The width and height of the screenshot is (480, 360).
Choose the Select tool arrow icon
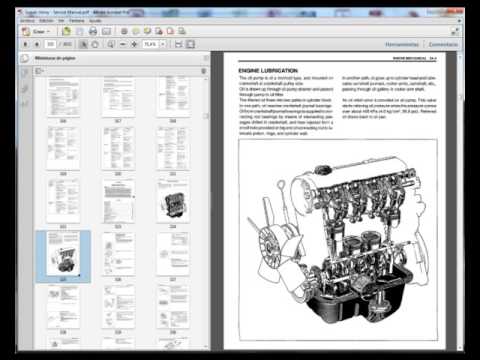pos(83,44)
